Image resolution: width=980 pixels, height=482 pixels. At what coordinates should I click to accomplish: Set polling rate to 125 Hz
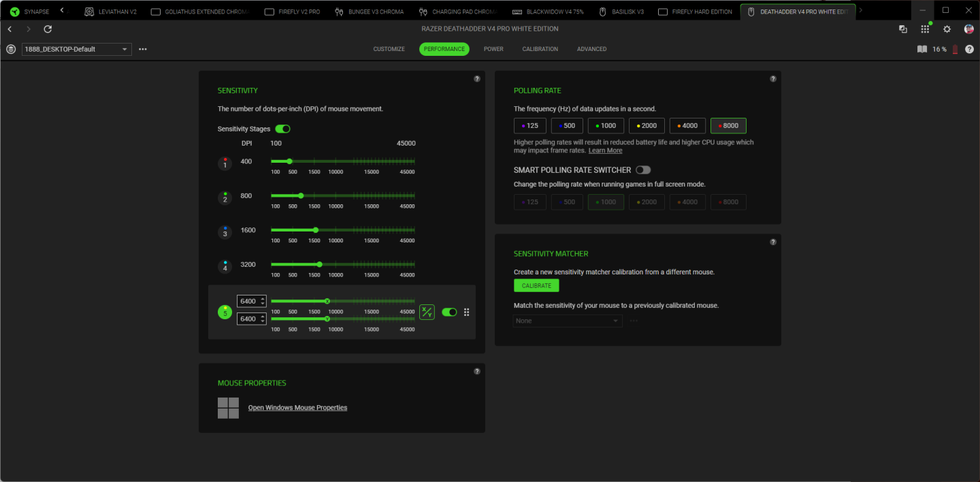pyautogui.click(x=530, y=125)
